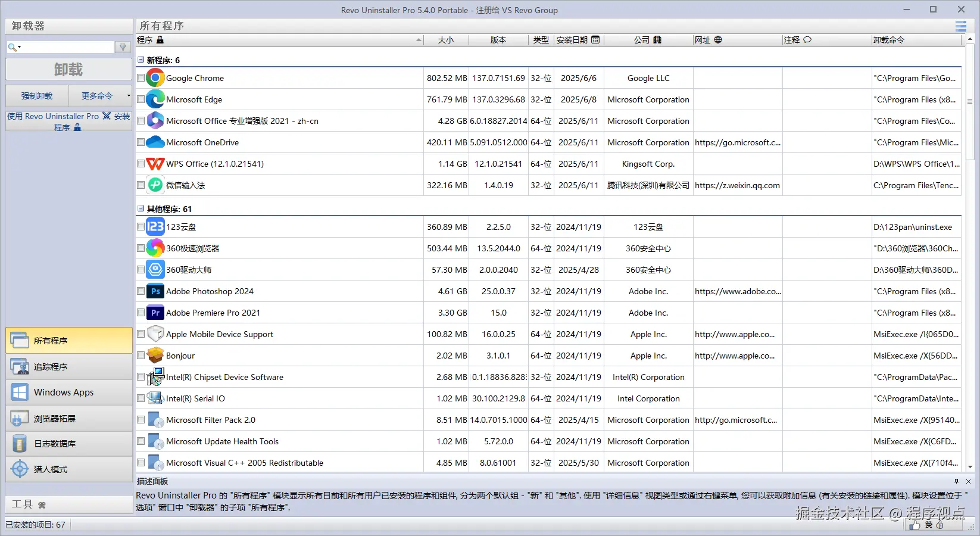Check the Bonjour checkbox
Image resolution: width=980 pixels, height=536 pixels.
141,356
